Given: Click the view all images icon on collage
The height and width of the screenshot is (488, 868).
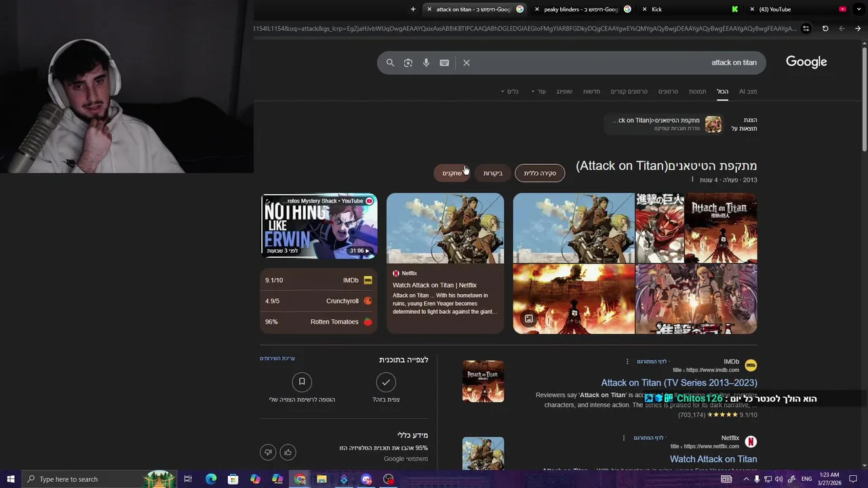Looking at the screenshot, I should [529, 319].
